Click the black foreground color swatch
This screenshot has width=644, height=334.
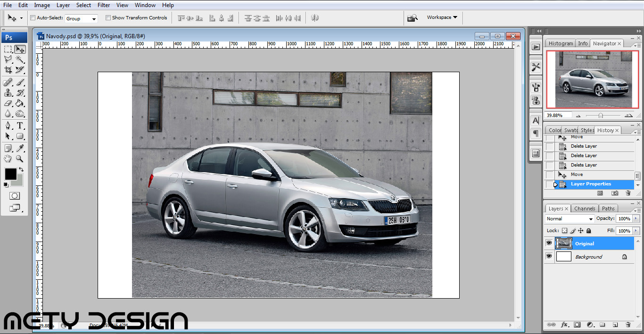click(x=10, y=174)
